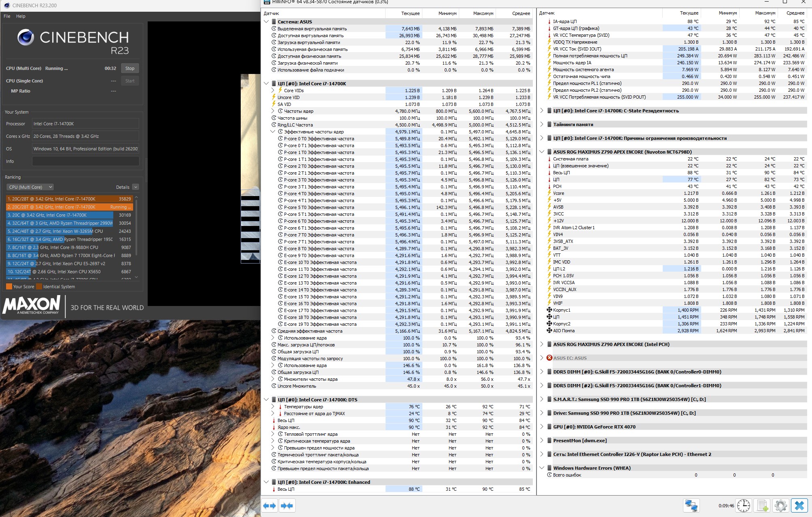This screenshot has width=812, height=517.
Task: Open the network remote monitoring icon
Action: [x=691, y=505]
